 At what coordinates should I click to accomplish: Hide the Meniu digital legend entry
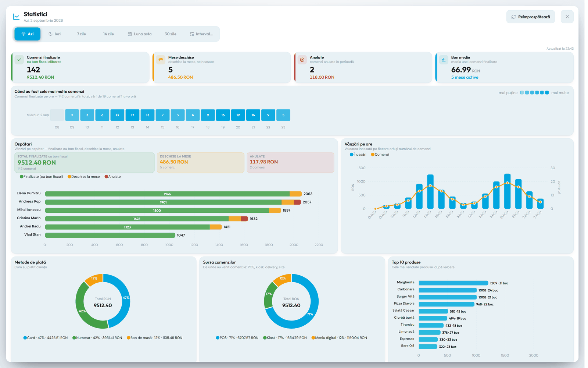click(339, 338)
